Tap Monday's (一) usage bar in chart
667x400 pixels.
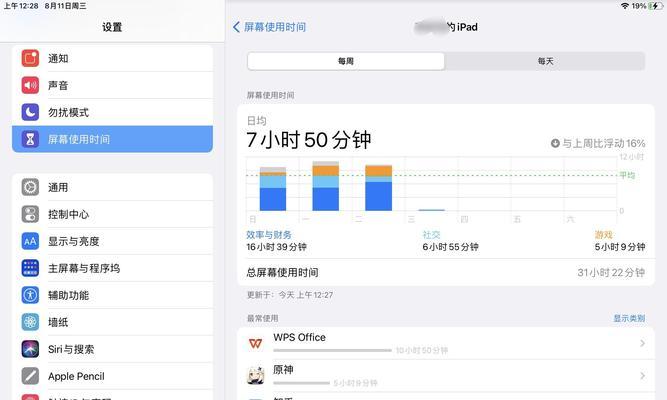[x=325, y=186]
